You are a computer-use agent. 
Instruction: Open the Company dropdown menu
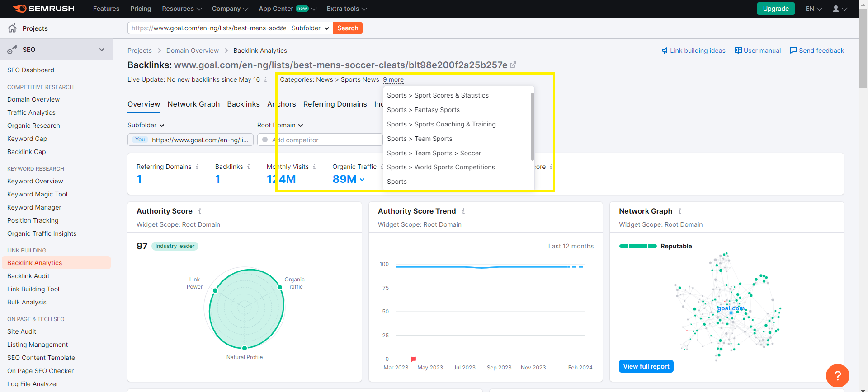click(x=230, y=9)
